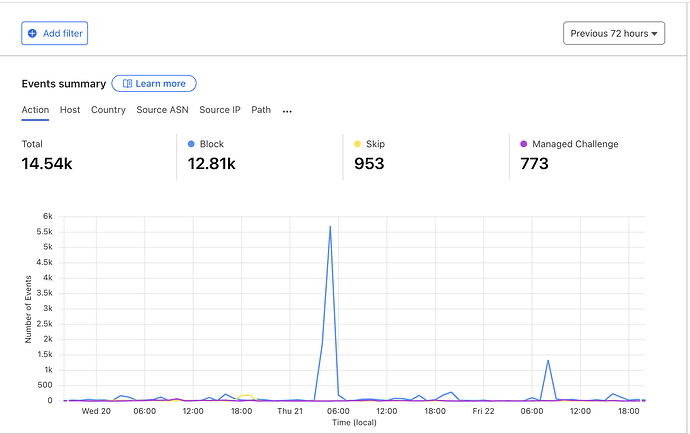Click the blue Block legend dot
The image size is (690, 434).
(x=191, y=144)
